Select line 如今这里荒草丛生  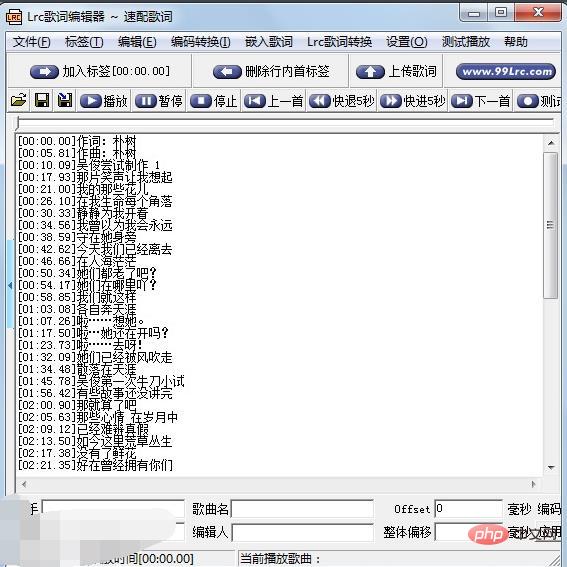pos(95,441)
